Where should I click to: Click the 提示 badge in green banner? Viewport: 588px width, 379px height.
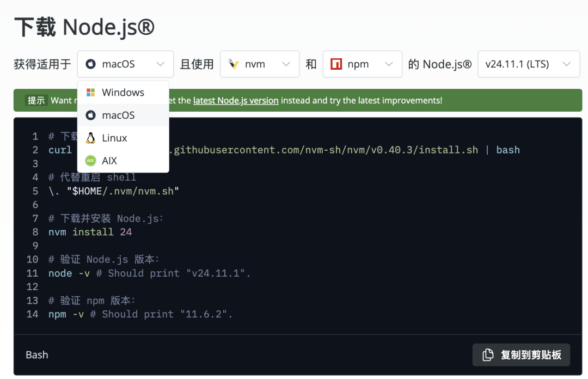[x=36, y=101]
